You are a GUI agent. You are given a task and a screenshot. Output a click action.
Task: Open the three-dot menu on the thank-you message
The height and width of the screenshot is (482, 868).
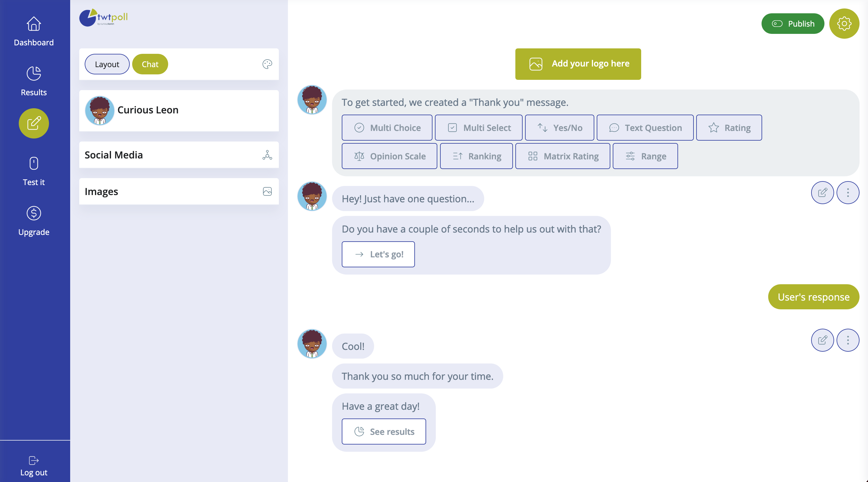click(x=848, y=340)
